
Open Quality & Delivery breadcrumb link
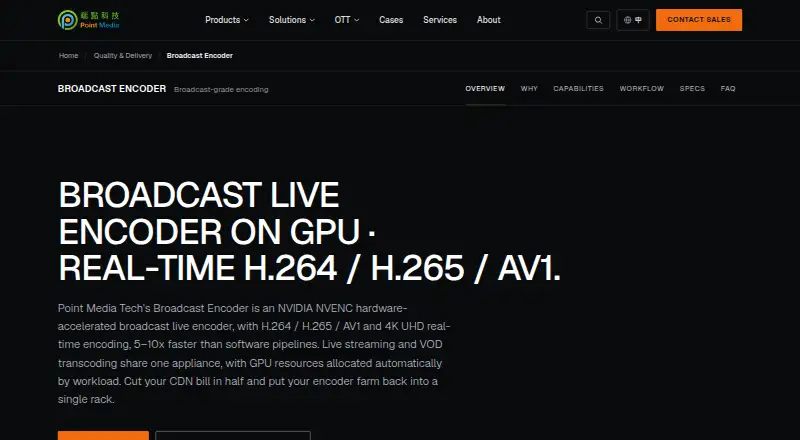[123, 56]
